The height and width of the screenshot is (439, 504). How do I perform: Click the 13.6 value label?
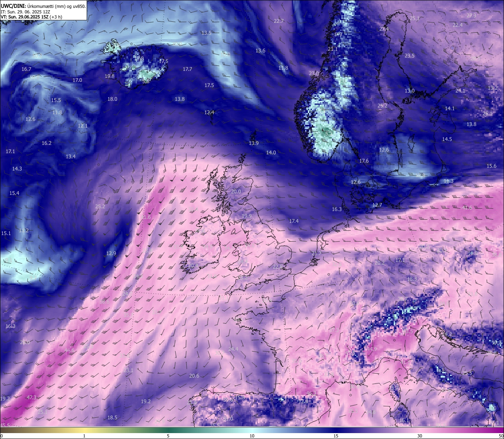260,51
